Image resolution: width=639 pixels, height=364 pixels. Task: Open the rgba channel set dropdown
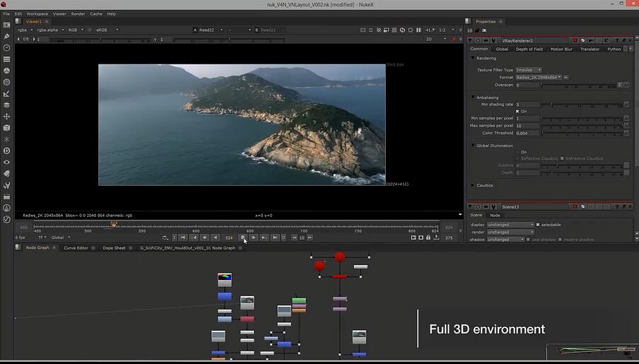tap(25, 30)
